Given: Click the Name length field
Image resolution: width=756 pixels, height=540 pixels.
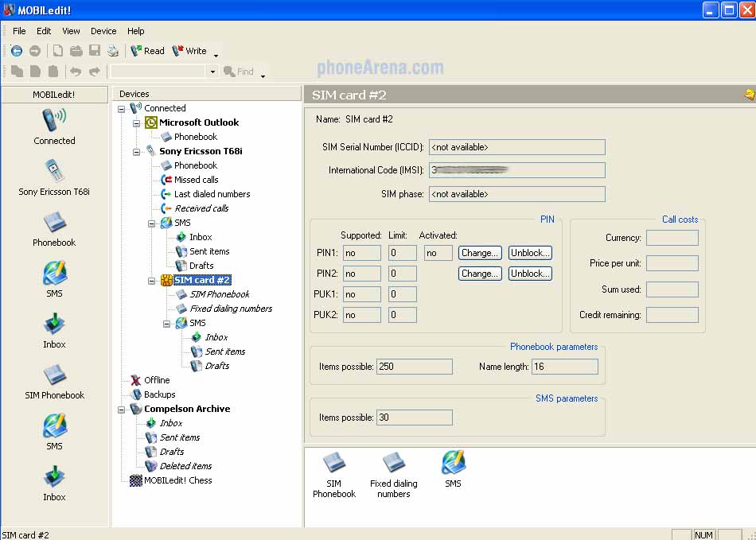Looking at the screenshot, I should (564, 367).
